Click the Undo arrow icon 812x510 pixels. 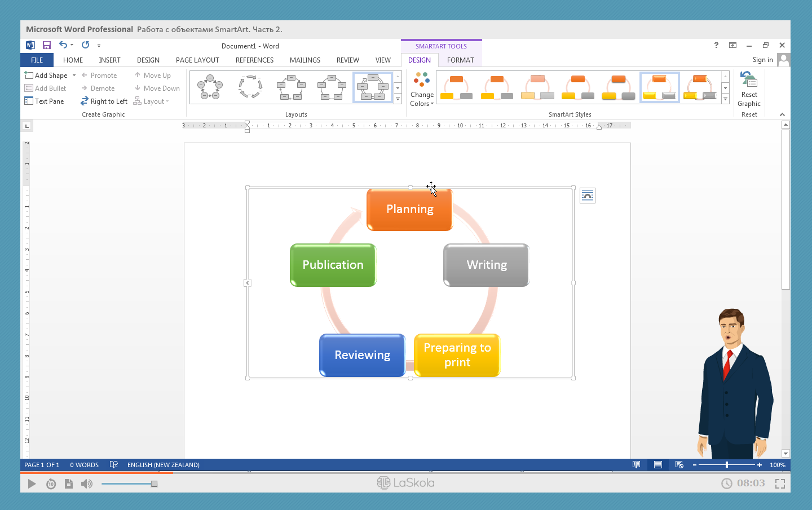(63, 45)
